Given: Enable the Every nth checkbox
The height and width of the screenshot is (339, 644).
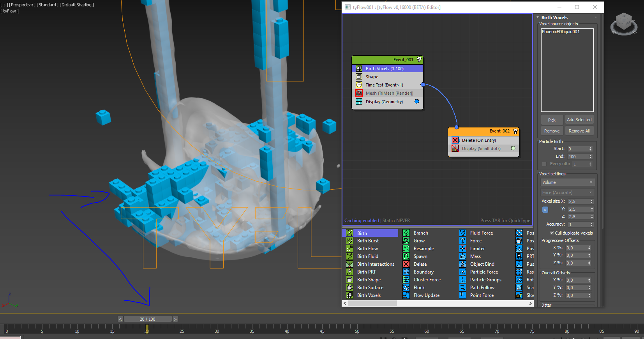Looking at the screenshot, I should click(544, 164).
